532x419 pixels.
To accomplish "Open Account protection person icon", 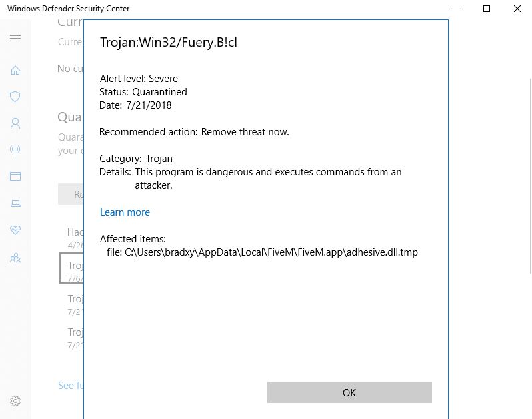I will (15, 123).
